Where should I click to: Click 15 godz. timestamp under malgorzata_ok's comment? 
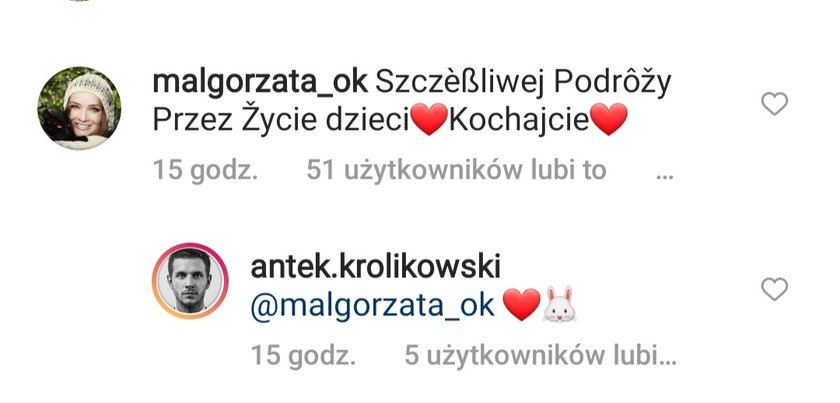205,171
